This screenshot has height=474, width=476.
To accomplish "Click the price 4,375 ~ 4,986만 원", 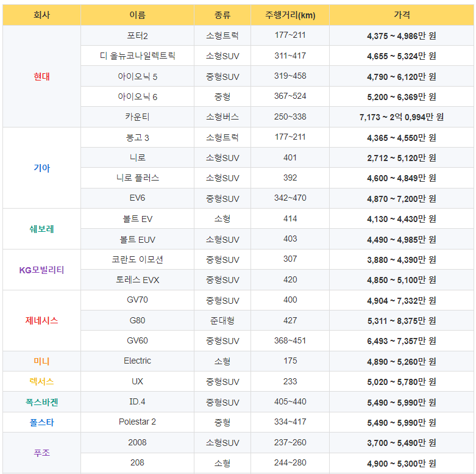I will 402,36.
